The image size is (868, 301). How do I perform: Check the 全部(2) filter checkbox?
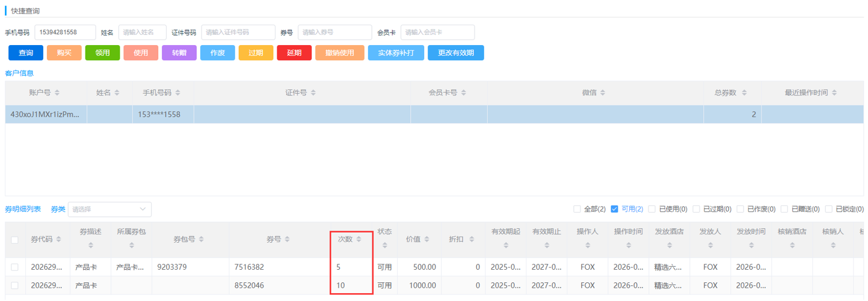577,209
